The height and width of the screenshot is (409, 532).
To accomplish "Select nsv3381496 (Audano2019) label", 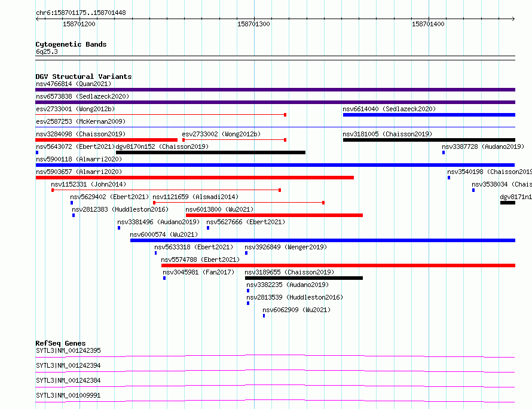I will tap(158, 222).
